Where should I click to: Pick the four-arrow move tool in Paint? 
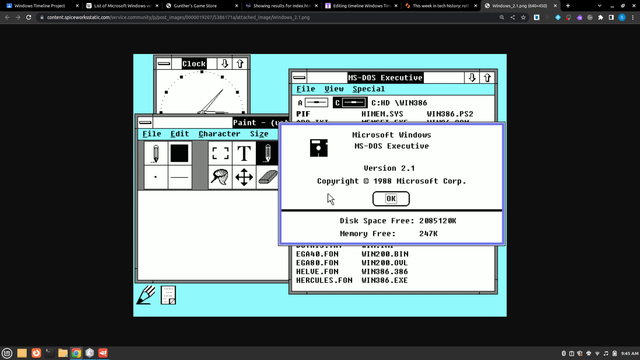(244, 177)
